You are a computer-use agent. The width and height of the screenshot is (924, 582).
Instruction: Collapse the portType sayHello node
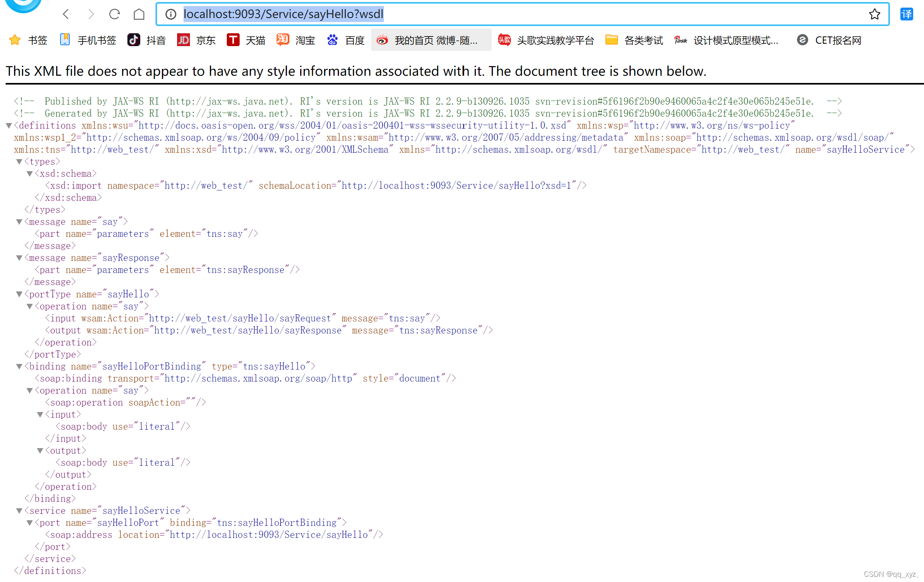pyautogui.click(x=19, y=295)
